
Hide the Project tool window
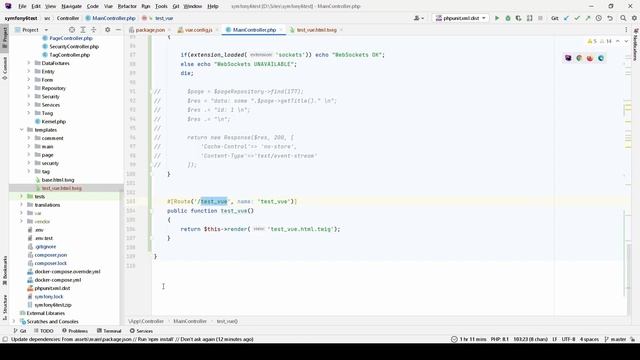click(x=118, y=30)
